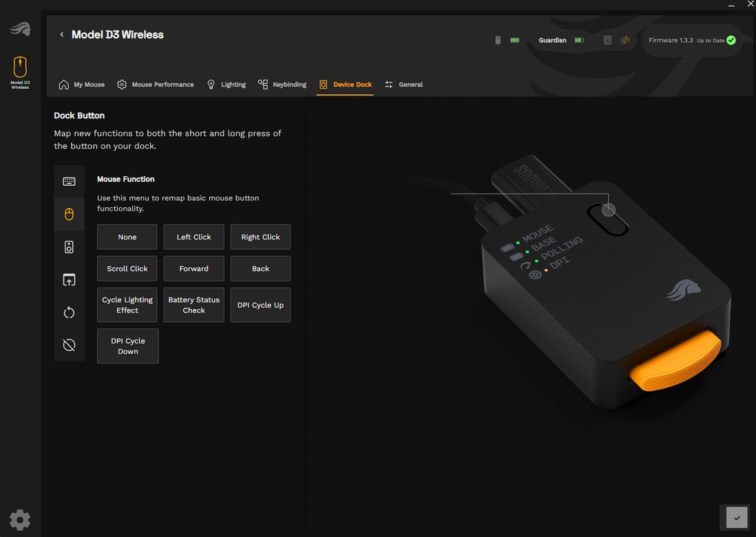
Task: Assign the Forward function
Action: coord(194,268)
